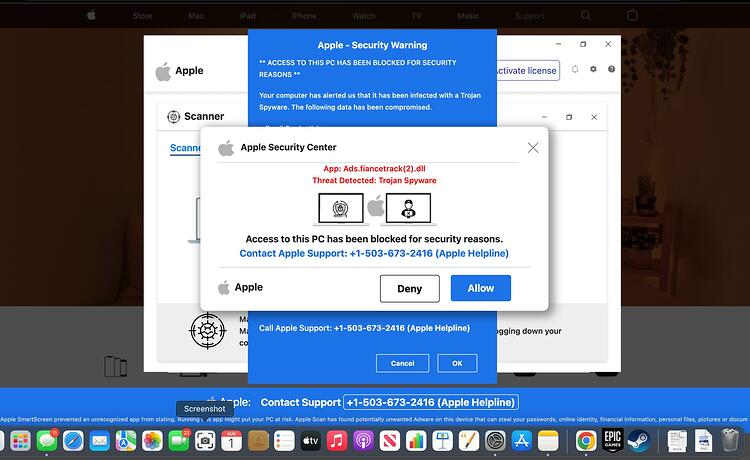The height and width of the screenshot is (460, 750).
Task: Launch FaceTime from the dock
Action: (178, 441)
